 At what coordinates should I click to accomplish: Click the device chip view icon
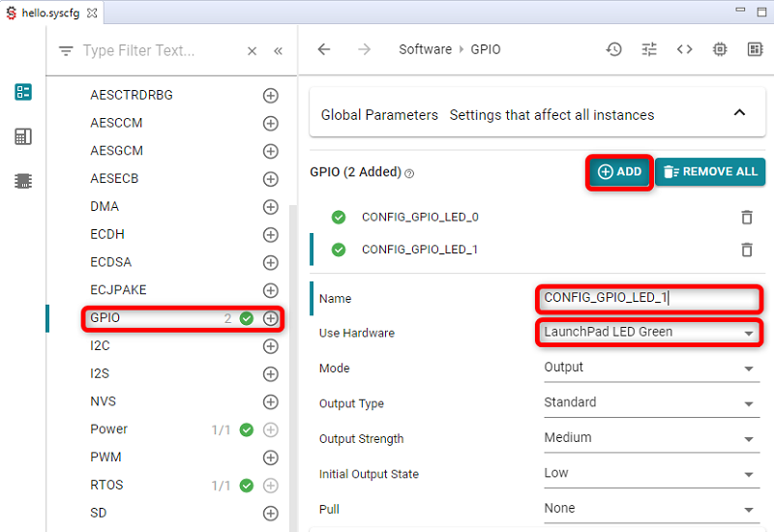tap(720, 49)
